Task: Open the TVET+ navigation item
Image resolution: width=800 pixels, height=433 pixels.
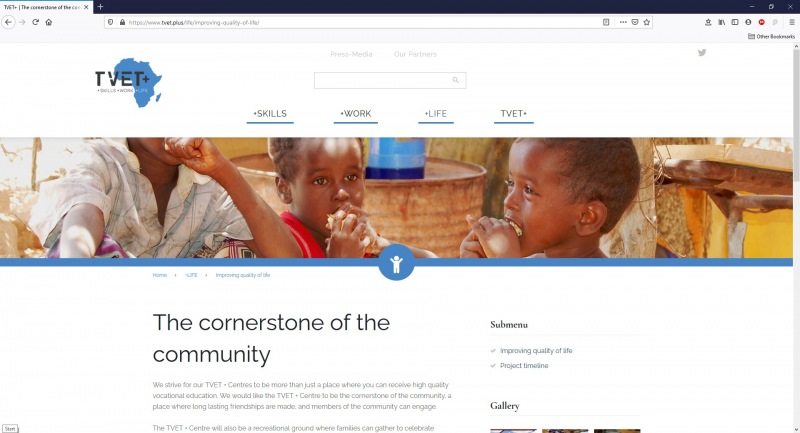Action: (x=513, y=114)
